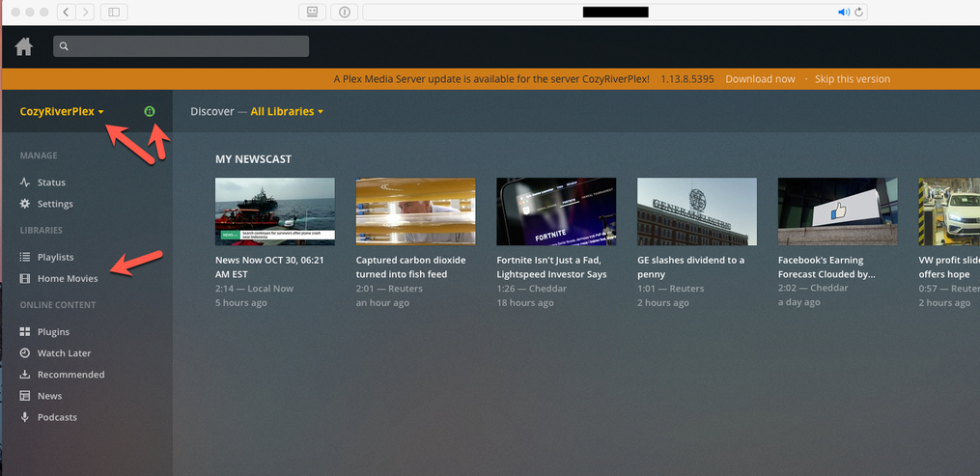Click the green secure connection lock icon

pos(150,111)
